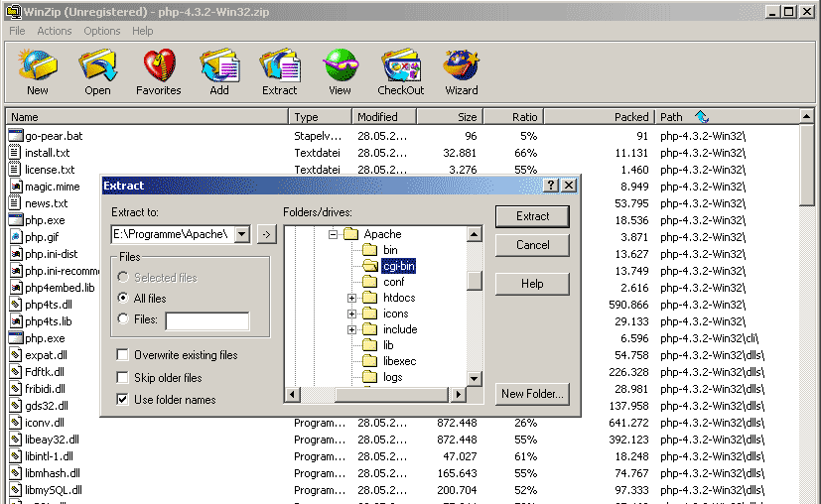The width and height of the screenshot is (821, 504).
Task: Click the Open archive toolbar icon
Action: click(x=97, y=64)
